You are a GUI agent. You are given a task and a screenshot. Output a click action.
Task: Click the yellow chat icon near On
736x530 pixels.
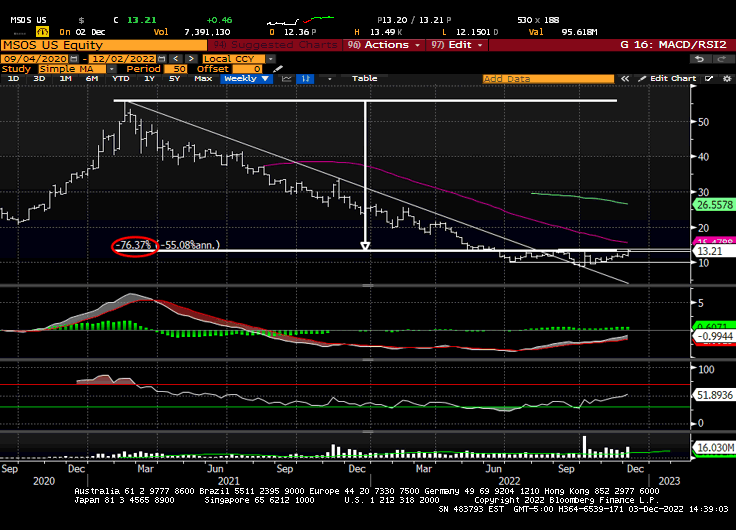[x=42, y=32]
